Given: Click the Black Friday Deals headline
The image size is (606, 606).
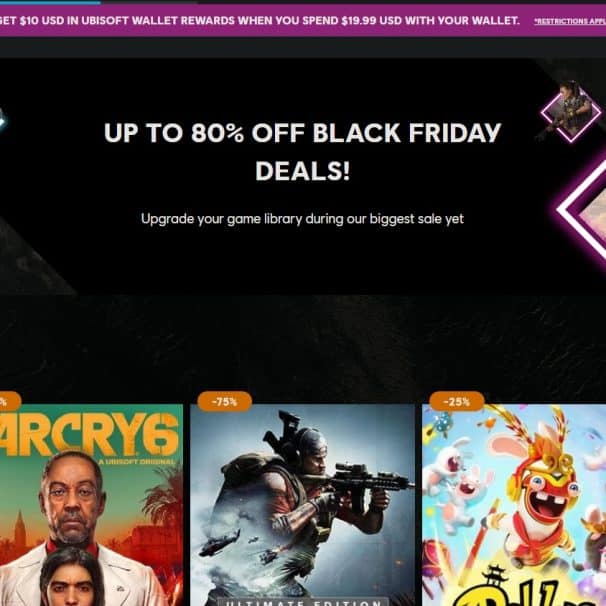Looking at the screenshot, I should [x=303, y=152].
